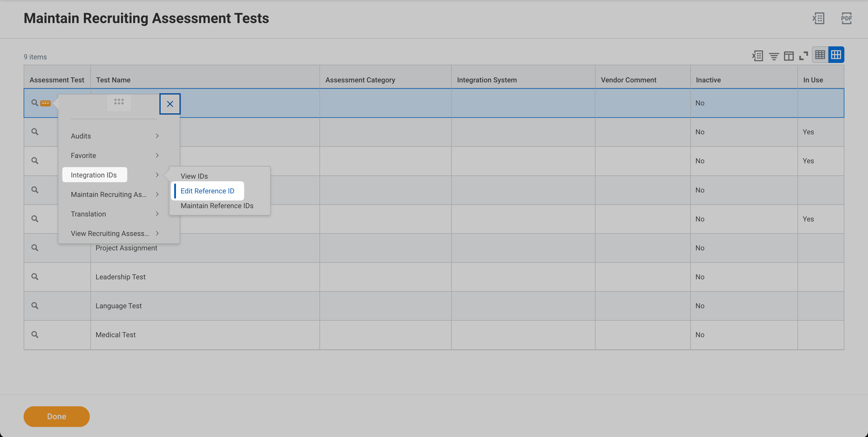
Task: Export page to Excel at top right
Action: point(818,18)
